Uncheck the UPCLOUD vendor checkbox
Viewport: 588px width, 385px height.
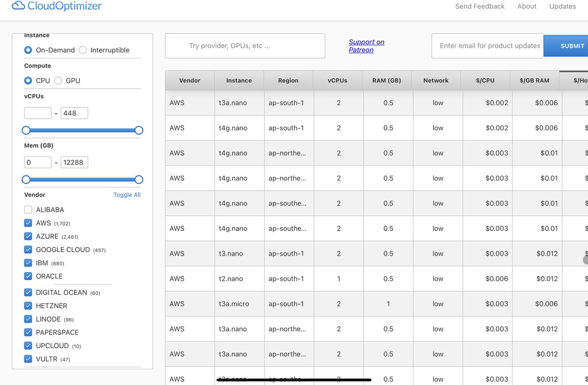point(28,345)
